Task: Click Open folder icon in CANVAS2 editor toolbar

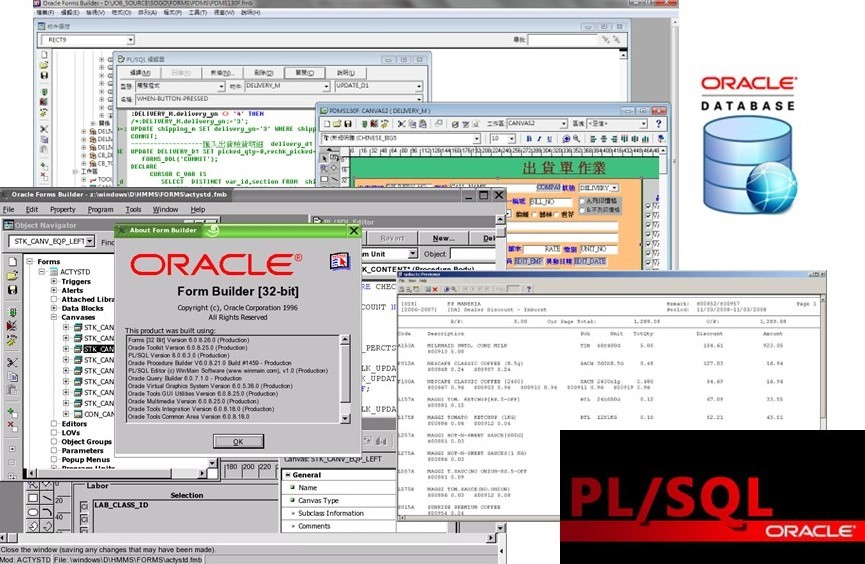Action: click(337, 124)
